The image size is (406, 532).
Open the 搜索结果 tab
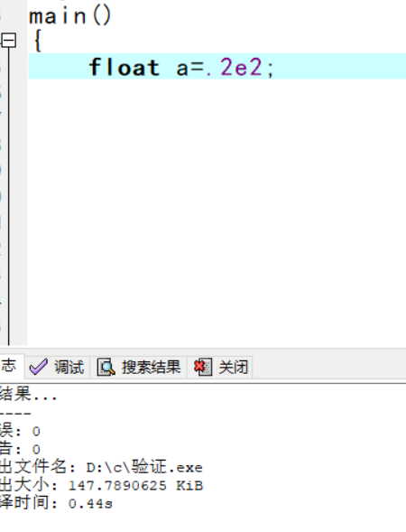[x=139, y=367]
